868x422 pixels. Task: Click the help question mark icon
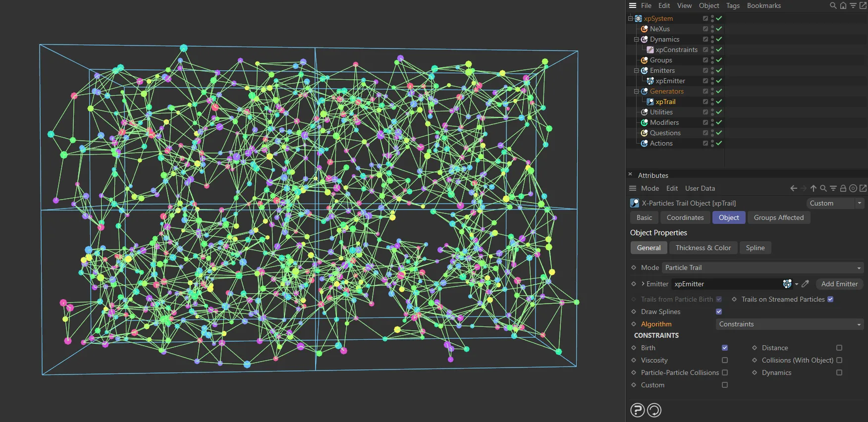click(x=638, y=410)
